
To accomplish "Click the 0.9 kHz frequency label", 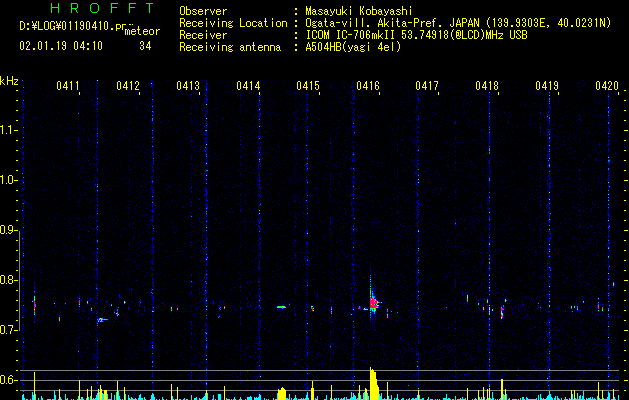I will pos(9,230).
